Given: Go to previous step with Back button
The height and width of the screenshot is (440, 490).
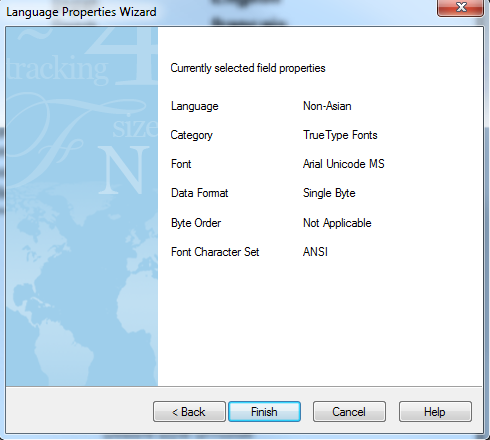Looking at the screenshot, I should click(x=189, y=412).
